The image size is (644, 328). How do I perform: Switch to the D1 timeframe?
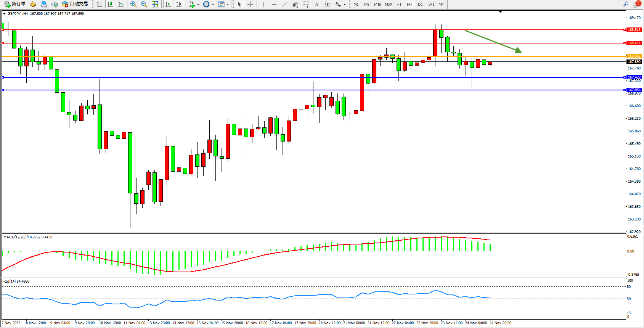coord(420,5)
